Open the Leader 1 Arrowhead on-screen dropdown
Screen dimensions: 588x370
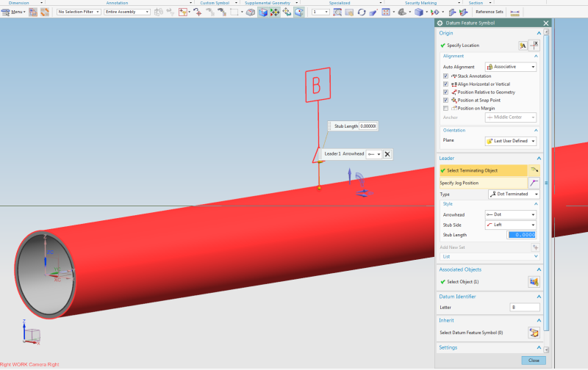pos(374,154)
